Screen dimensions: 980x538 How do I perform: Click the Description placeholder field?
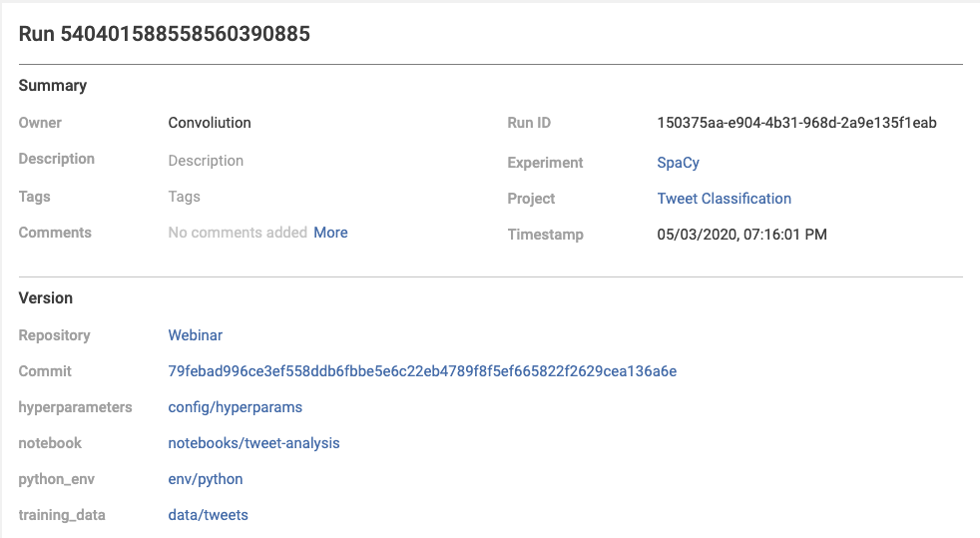(x=206, y=161)
